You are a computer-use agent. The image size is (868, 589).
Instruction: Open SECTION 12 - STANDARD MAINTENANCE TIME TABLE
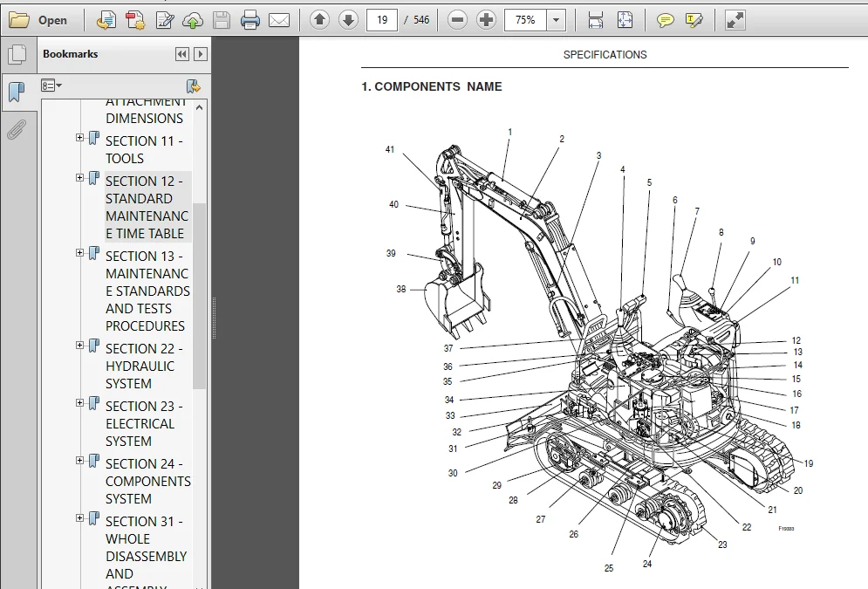147,207
